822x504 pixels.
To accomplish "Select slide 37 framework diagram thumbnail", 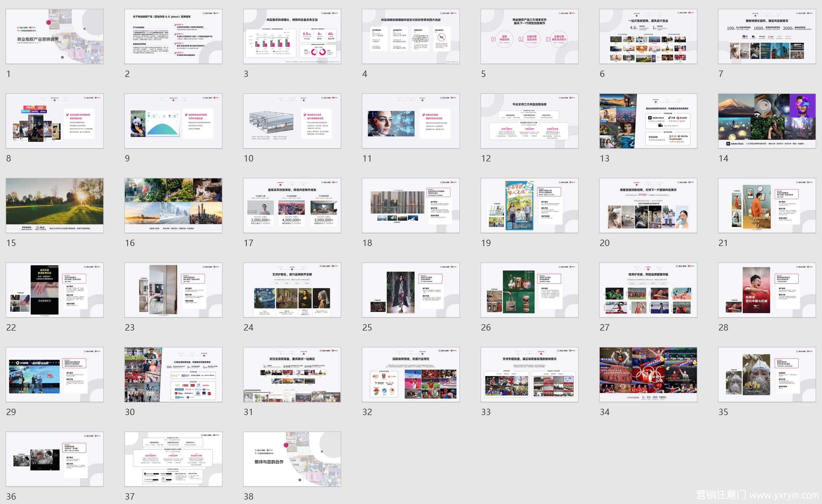I will [x=173, y=459].
